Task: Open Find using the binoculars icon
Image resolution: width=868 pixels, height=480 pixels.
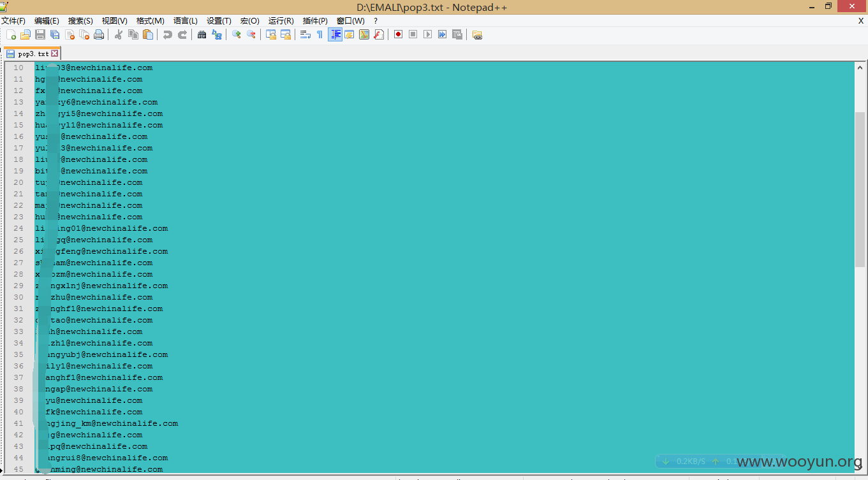Action: coord(202,34)
